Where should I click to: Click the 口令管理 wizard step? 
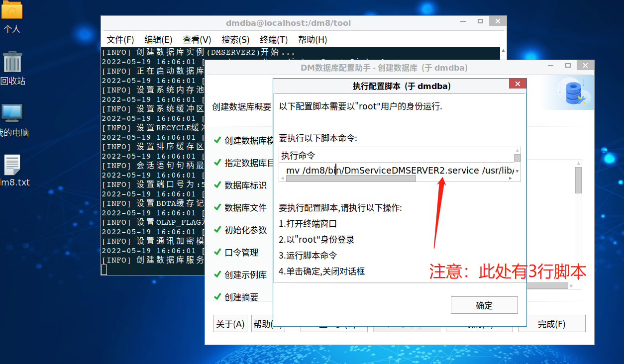(241, 253)
